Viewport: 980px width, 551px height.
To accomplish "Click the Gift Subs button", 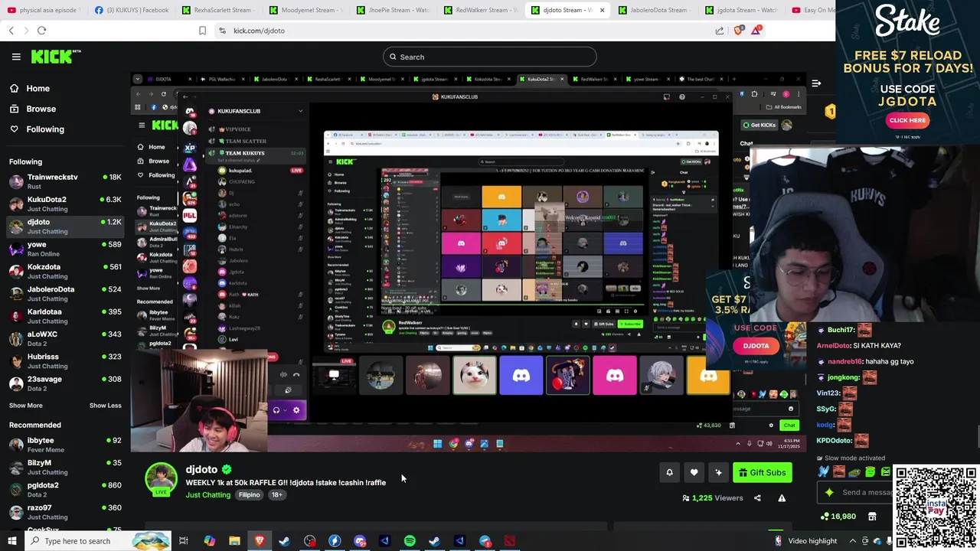I will 762,473.
